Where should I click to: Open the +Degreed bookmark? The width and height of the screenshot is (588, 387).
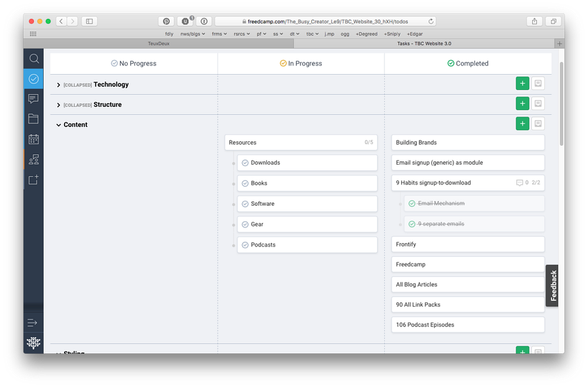point(366,34)
